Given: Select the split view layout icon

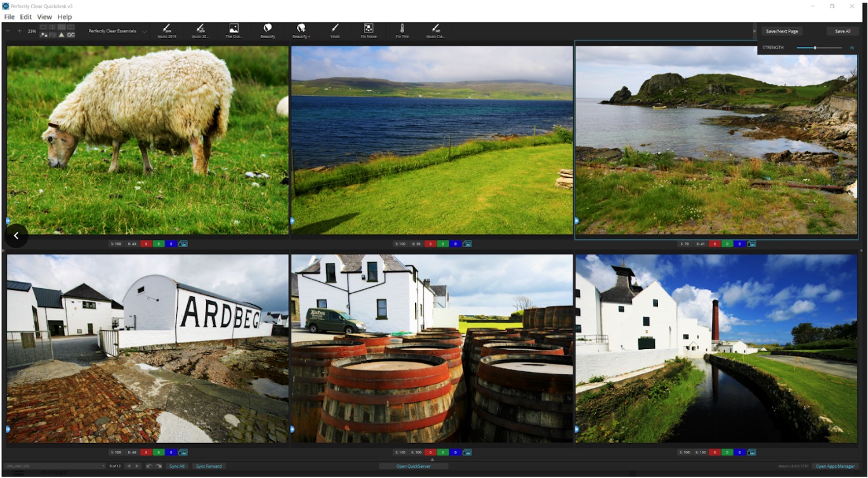Looking at the screenshot, I should tap(71, 27).
